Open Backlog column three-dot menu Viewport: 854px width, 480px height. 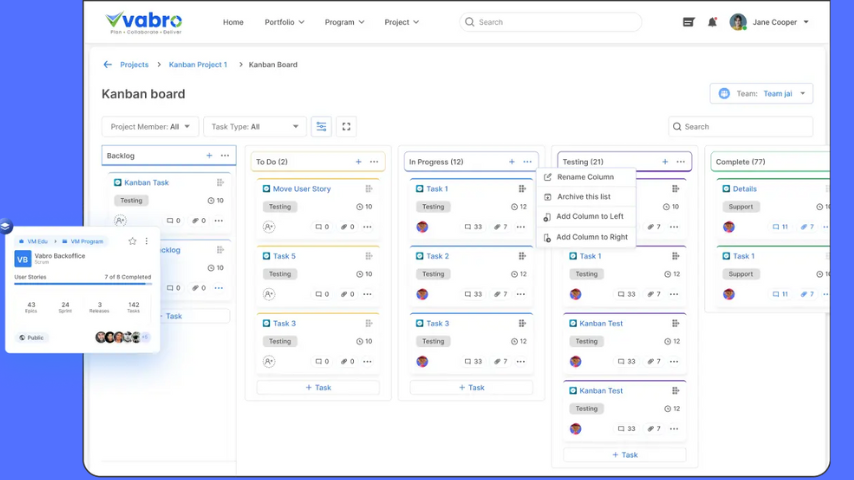(225, 155)
